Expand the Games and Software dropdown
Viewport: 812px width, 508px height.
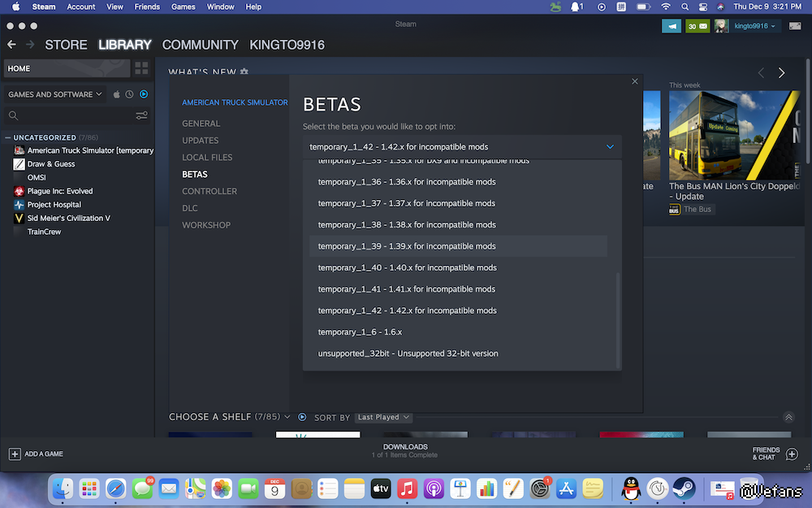point(55,94)
